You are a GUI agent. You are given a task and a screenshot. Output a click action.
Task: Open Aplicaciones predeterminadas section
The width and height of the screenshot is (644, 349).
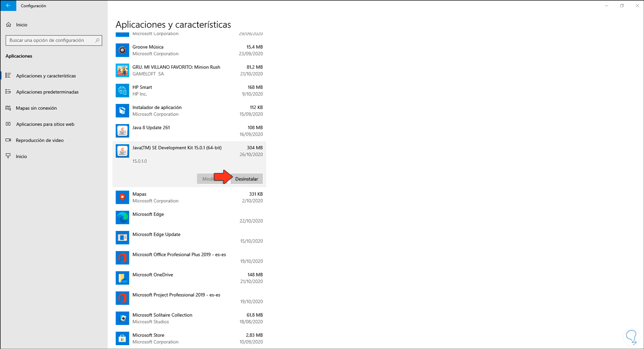(x=47, y=92)
